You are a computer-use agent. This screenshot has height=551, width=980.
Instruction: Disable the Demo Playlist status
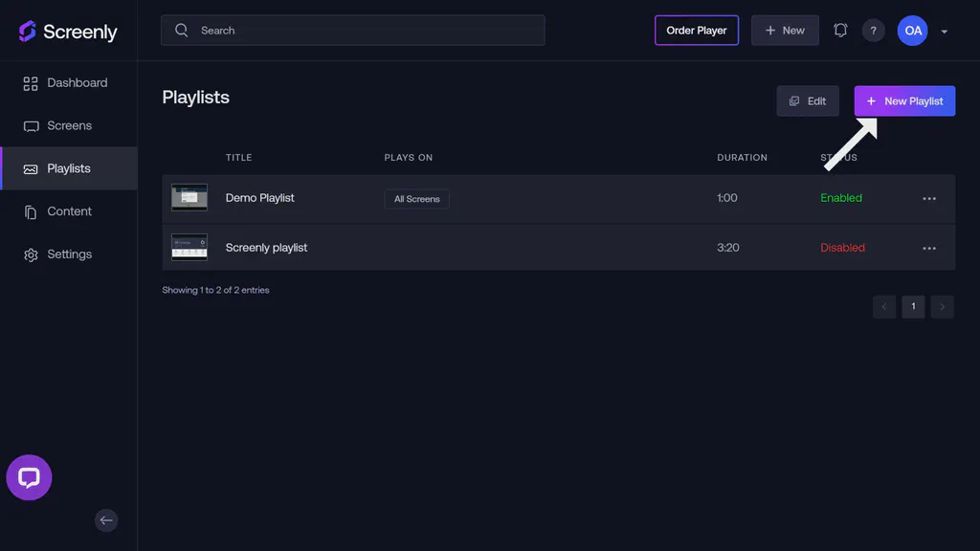click(841, 198)
